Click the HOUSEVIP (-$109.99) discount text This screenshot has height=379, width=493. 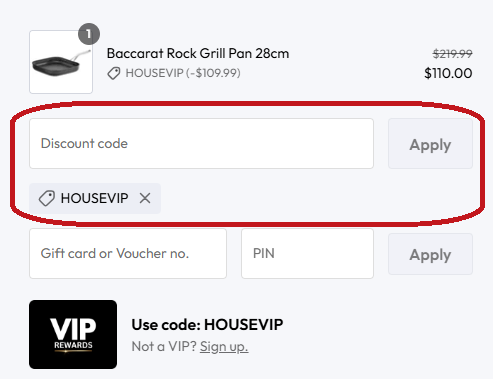pos(183,73)
